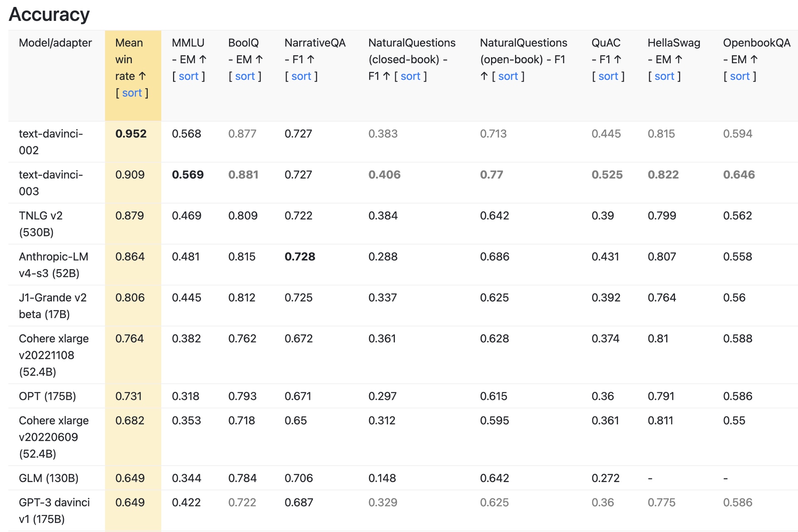Sort by NaturalQuestions (closed-book) F1
The image size is (798, 532).
coord(410,76)
